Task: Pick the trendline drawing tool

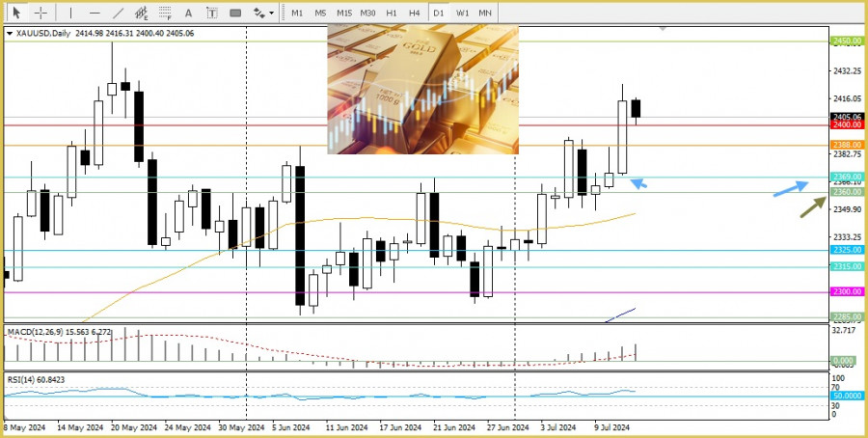Action: coord(118,13)
